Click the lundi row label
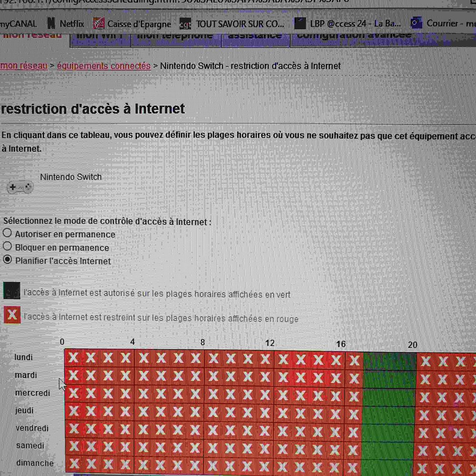Image resolution: width=476 pixels, height=476 pixels. coord(23,357)
